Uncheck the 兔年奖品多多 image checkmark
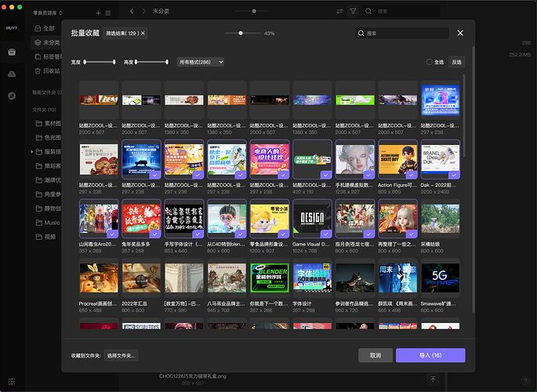Image resolution: width=537 pixels, height=392 pixels. (x=155, y=233)
